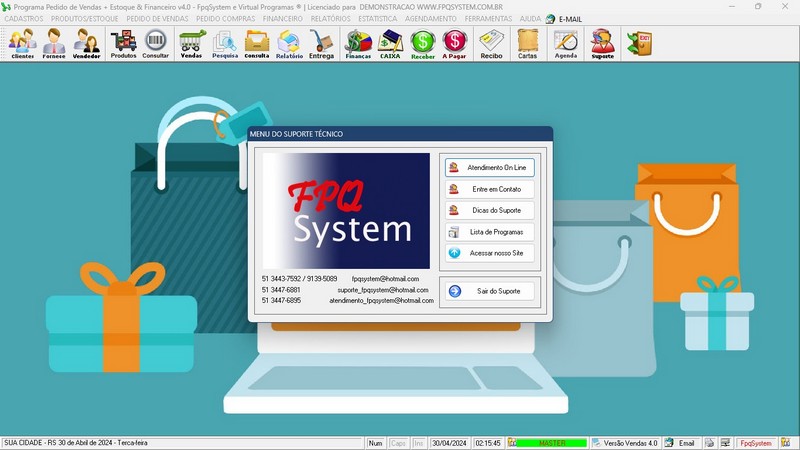Open the Agenda toolbar icon
This screenshot has width=800, height=450.
566,44
